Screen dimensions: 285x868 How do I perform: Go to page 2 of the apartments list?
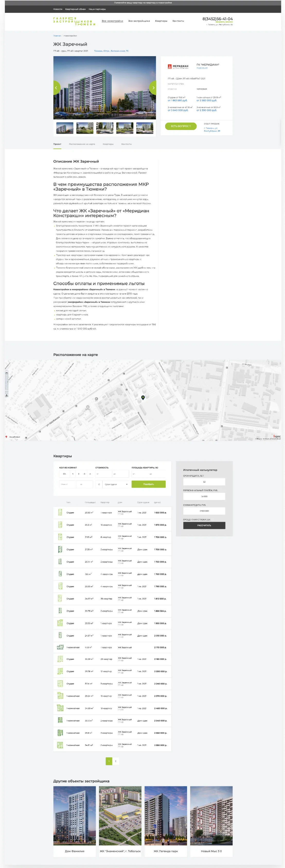click(x=116, y=761)
